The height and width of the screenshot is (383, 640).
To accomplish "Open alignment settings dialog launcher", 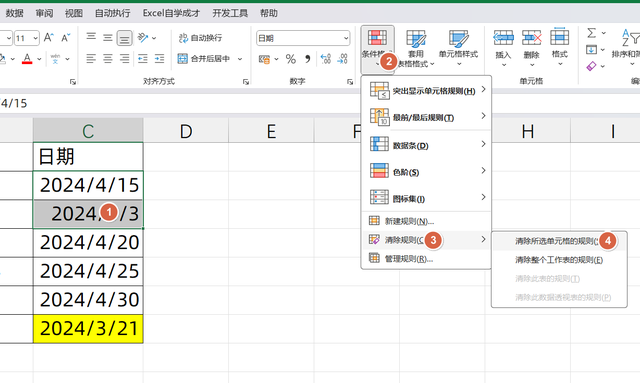I will pyautogui.click(x=246, y=82).
